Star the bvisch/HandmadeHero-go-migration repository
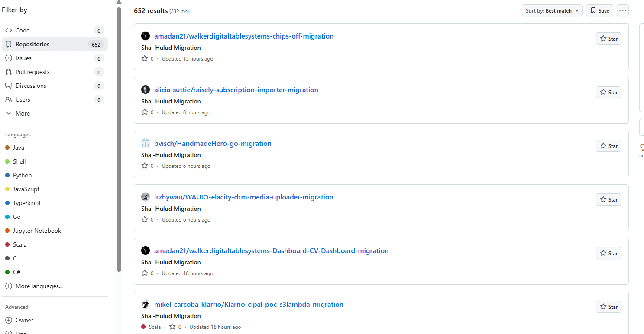This screenshot has width=644, height=334. (608, 146)
